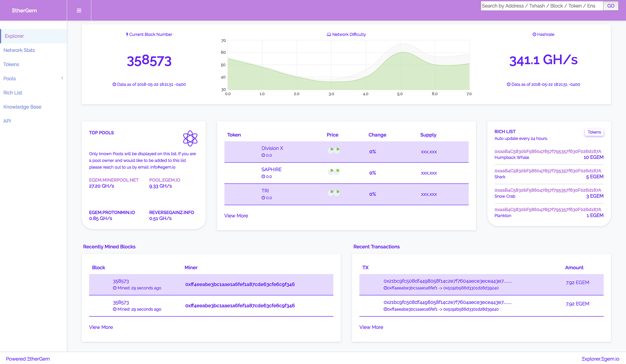Click the Division X price pie icon
Viewport: 626px width, 364px height.
(334, 150)
